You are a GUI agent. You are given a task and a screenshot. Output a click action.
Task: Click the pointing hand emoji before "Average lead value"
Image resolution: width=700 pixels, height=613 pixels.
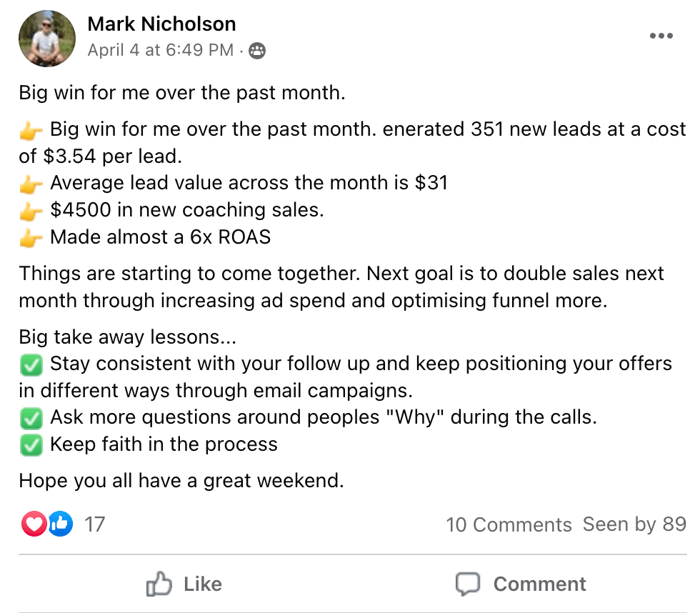(31, 184)
